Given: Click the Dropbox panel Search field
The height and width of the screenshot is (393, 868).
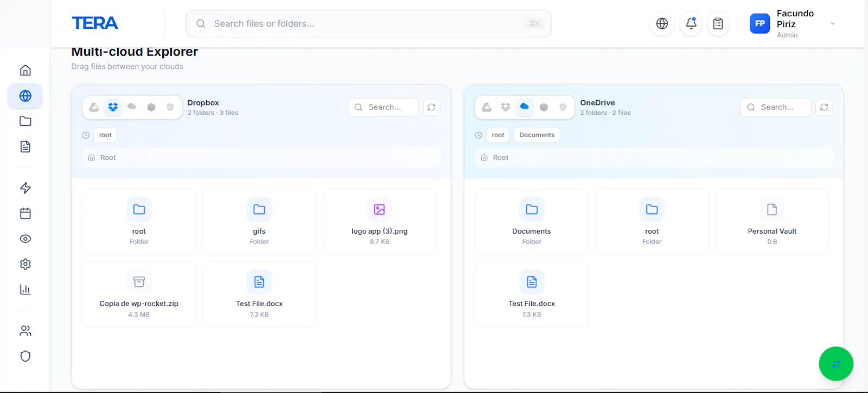Looking at the screenshot, I should tap(383, 107).
